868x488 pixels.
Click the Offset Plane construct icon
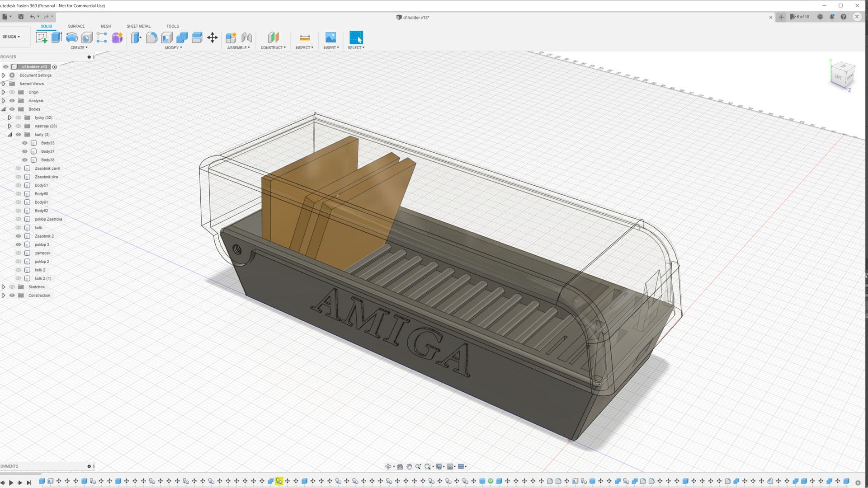coord(274,38)
